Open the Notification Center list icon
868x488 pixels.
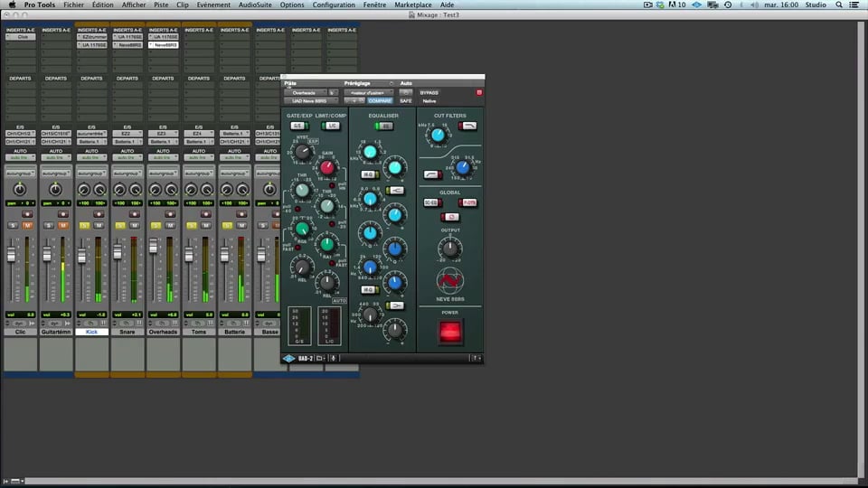tap(854, 5)
